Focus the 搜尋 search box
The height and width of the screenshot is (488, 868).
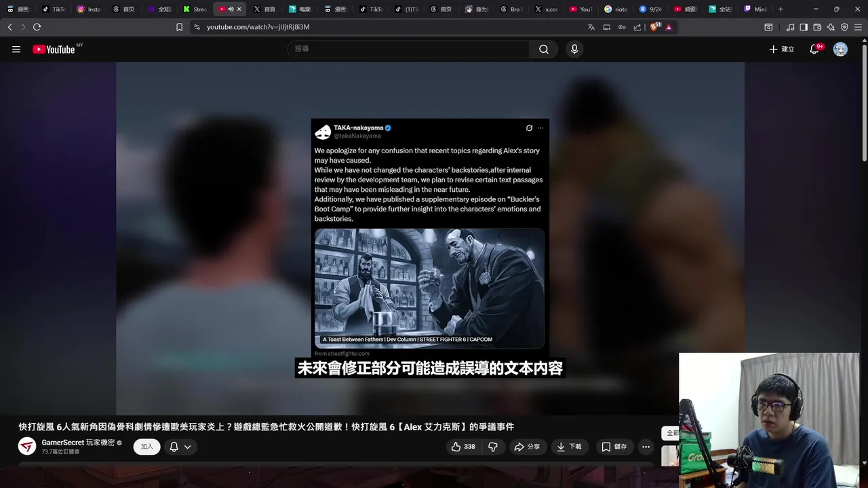tap(409, 49)
